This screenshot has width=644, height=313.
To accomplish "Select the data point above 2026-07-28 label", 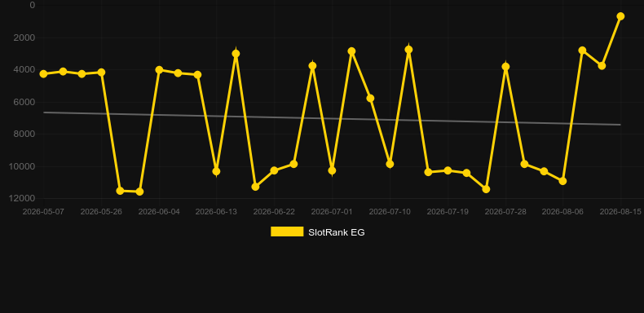I will coord(505,67).
